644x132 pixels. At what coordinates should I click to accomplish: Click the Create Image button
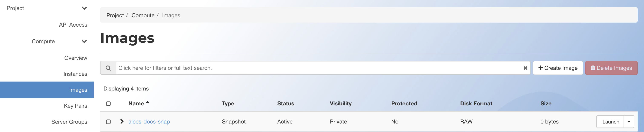click(x=558, y=68)
